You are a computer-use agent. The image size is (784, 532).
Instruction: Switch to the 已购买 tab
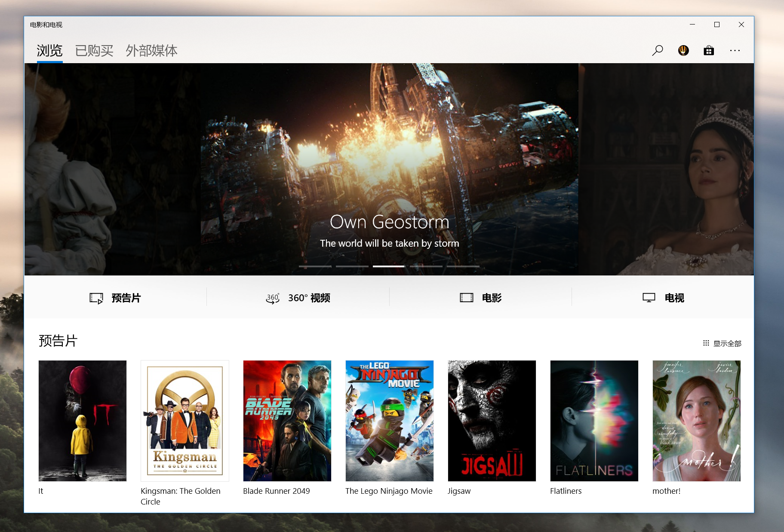coord(94,51)
